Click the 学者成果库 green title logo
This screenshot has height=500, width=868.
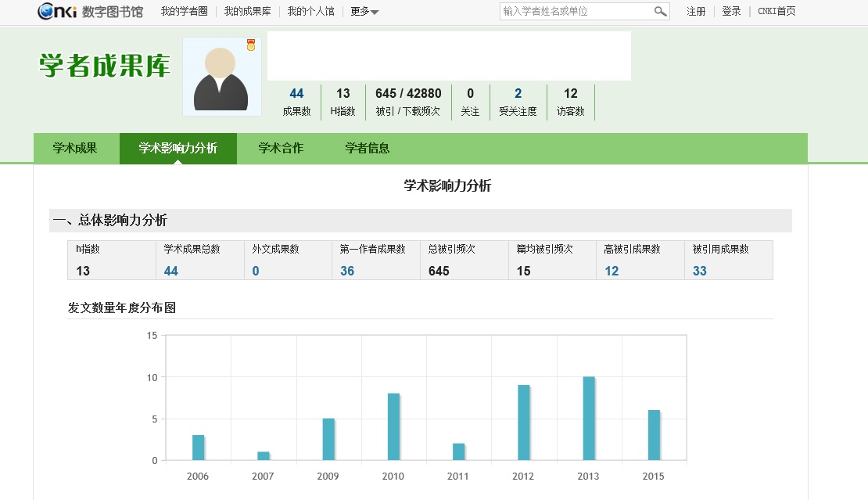(105, 66)
